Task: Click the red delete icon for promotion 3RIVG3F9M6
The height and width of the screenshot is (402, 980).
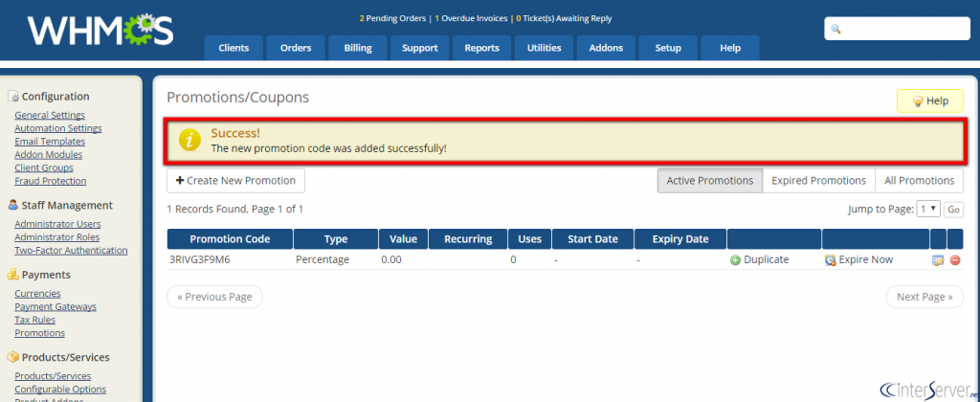Action: pyautogui.click(x=955, y=260)
